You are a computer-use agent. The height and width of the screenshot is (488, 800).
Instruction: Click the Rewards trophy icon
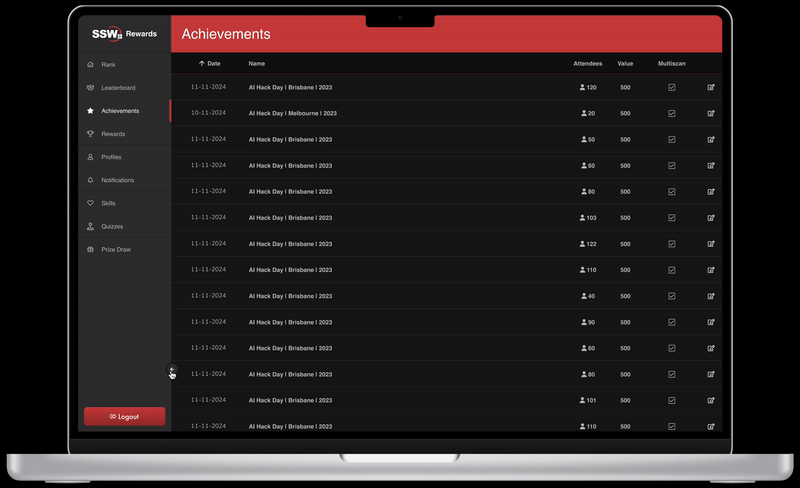[91, 134]
